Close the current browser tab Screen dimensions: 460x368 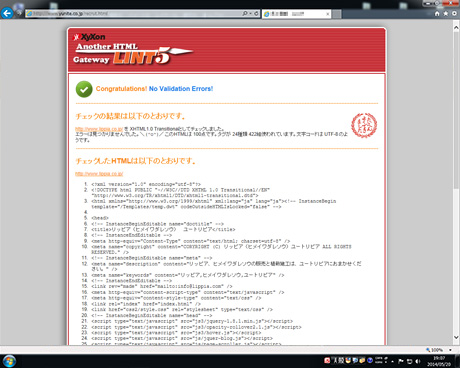coord(328,14)
